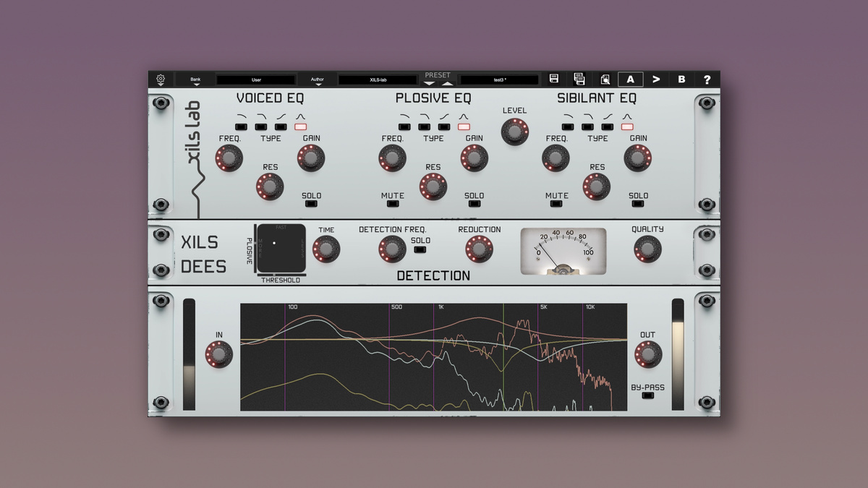Select high-shelf type in Plosive EQ
Screen dimensions: 868x488
pos(444,127)
